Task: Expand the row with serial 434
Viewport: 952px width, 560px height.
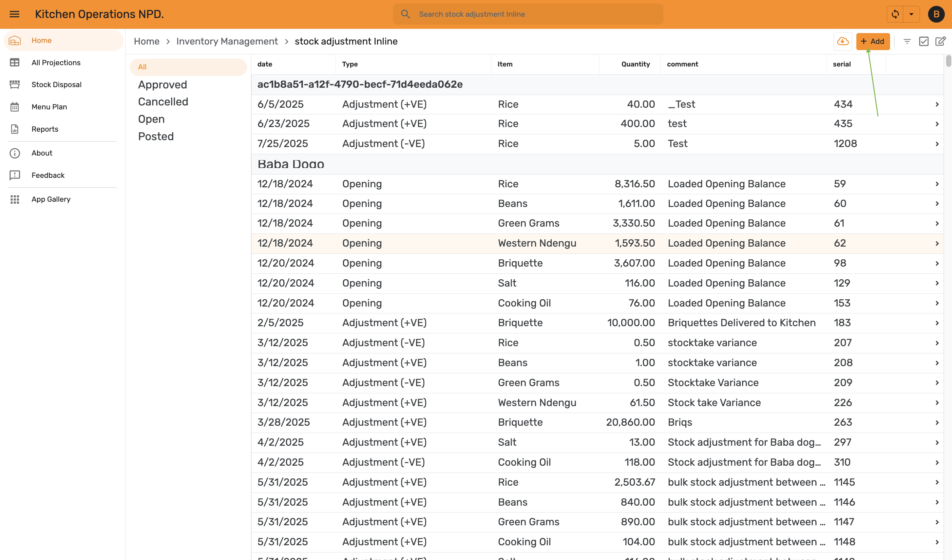Action: pyautogui.click(x=937, y=104)
